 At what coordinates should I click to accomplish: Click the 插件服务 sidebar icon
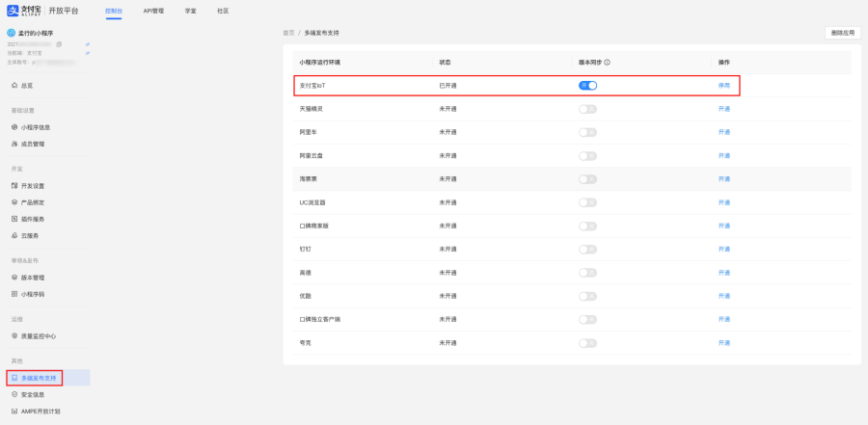pos(14,219)
